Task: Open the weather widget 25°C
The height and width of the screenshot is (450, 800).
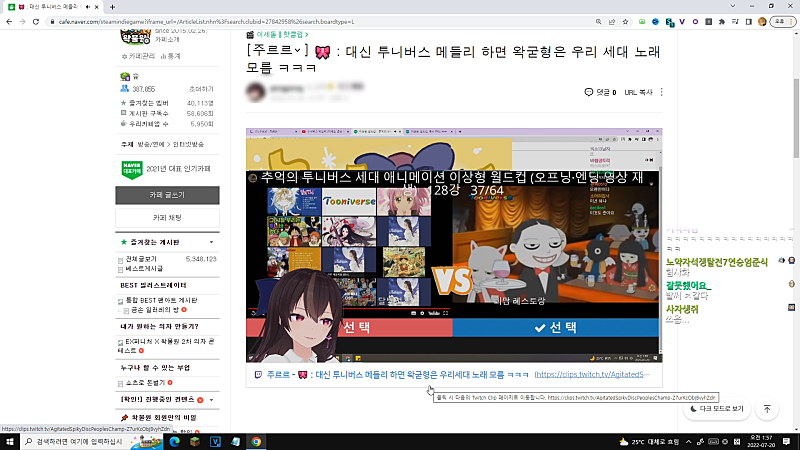Action: coord(649,442)
